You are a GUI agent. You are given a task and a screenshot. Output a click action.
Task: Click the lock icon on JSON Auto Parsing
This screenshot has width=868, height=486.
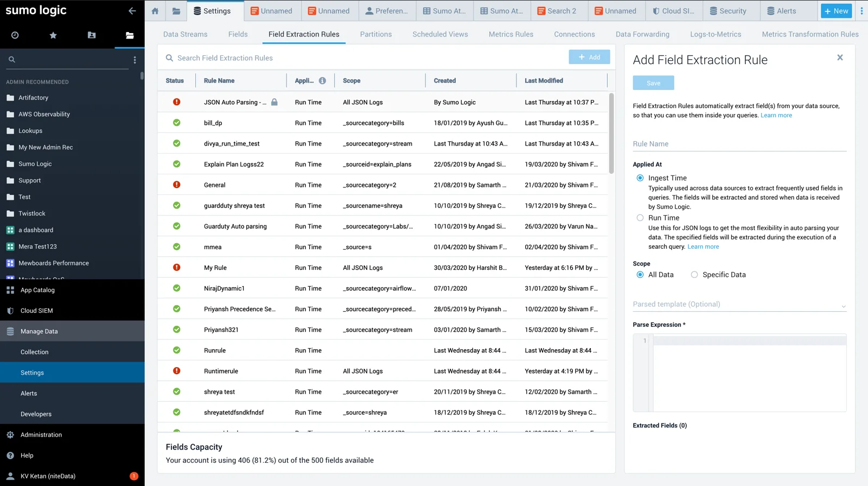pos(275,102)
